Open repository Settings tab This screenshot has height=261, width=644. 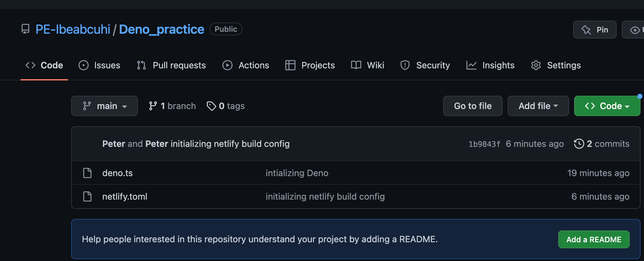tap(556, 65)
